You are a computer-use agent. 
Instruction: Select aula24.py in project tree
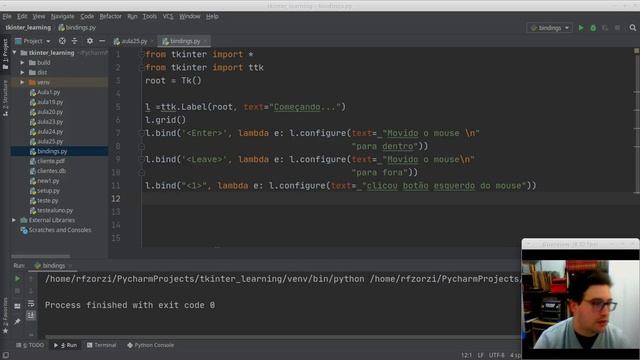50,131
